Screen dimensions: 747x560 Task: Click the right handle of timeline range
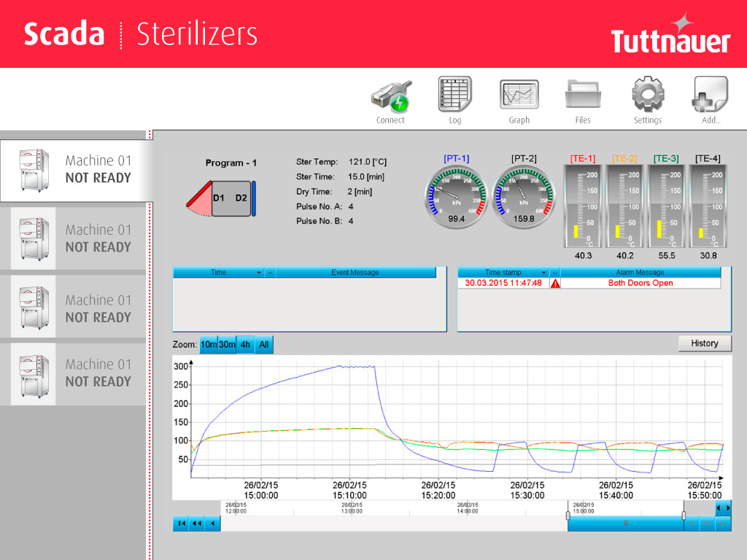click(684, 516)
